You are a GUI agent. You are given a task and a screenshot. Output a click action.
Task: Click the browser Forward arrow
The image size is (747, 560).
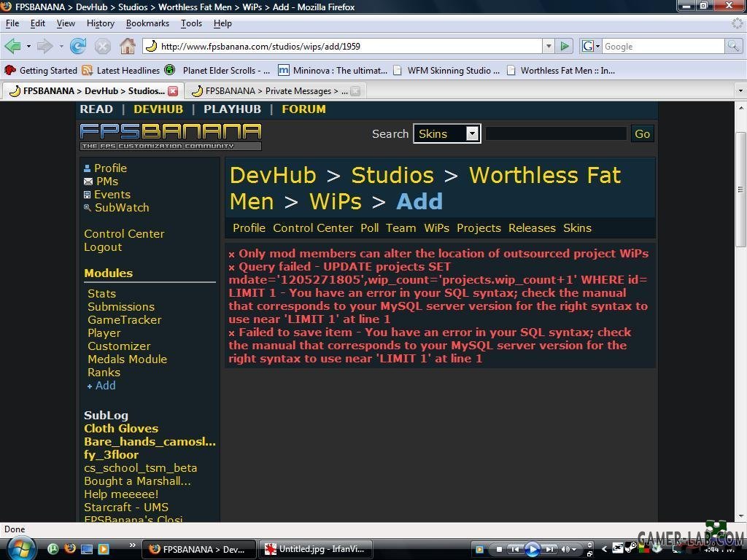click(x=44, y=46)
